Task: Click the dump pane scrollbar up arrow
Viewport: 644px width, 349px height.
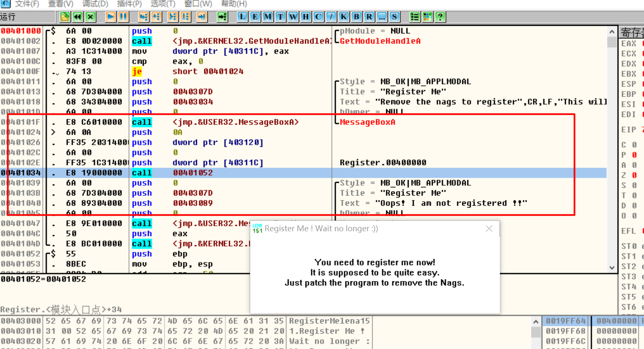Action: click(535, 322)
